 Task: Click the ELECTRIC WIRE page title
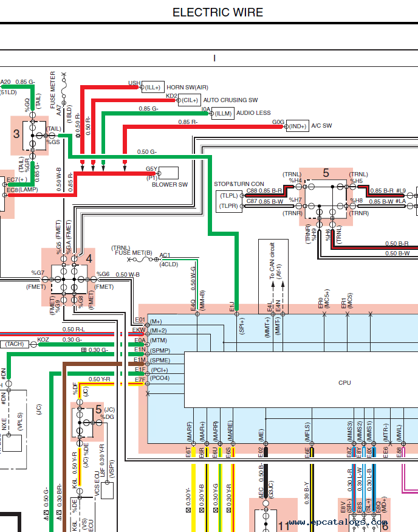(218, 12)
